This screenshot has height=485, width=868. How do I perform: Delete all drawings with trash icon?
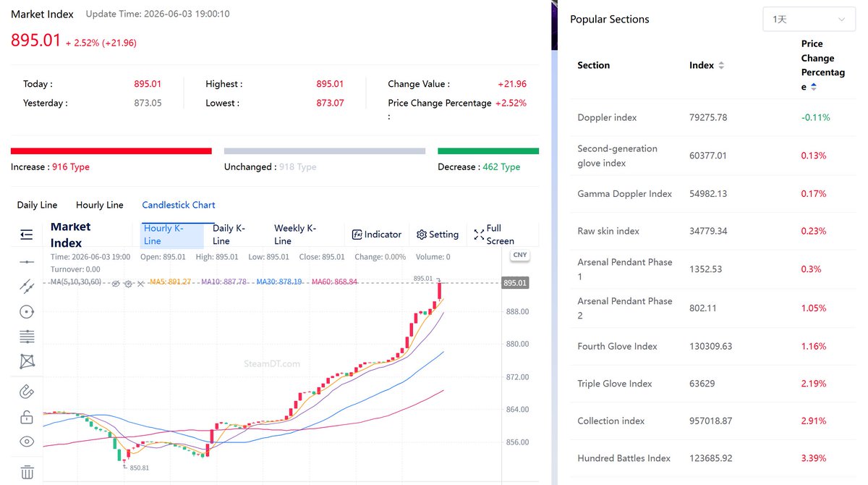(27, 472)
